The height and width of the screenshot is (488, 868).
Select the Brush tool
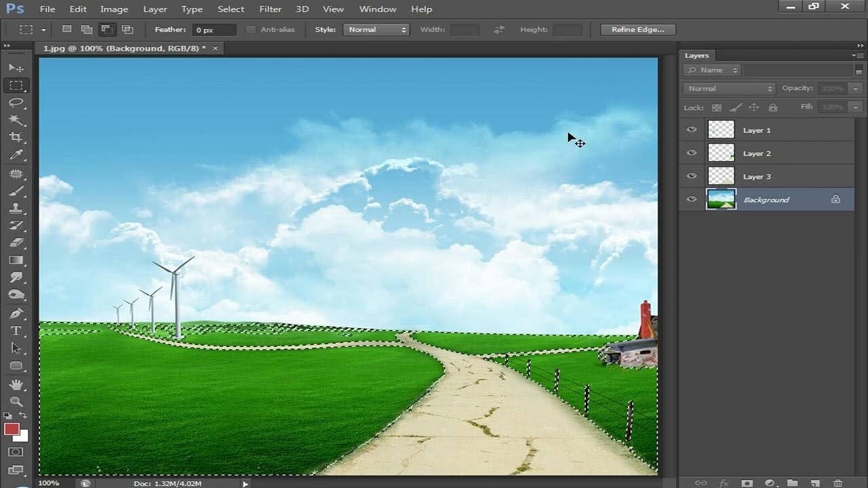pos(16,191)
